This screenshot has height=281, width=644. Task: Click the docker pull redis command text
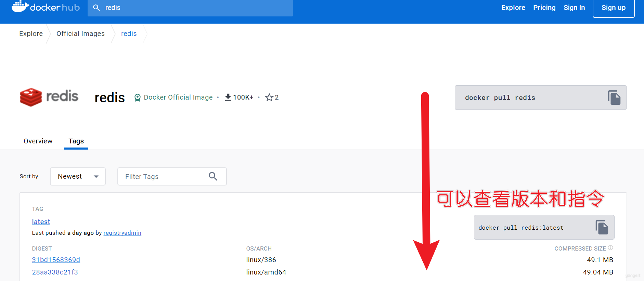click(500, 98)
